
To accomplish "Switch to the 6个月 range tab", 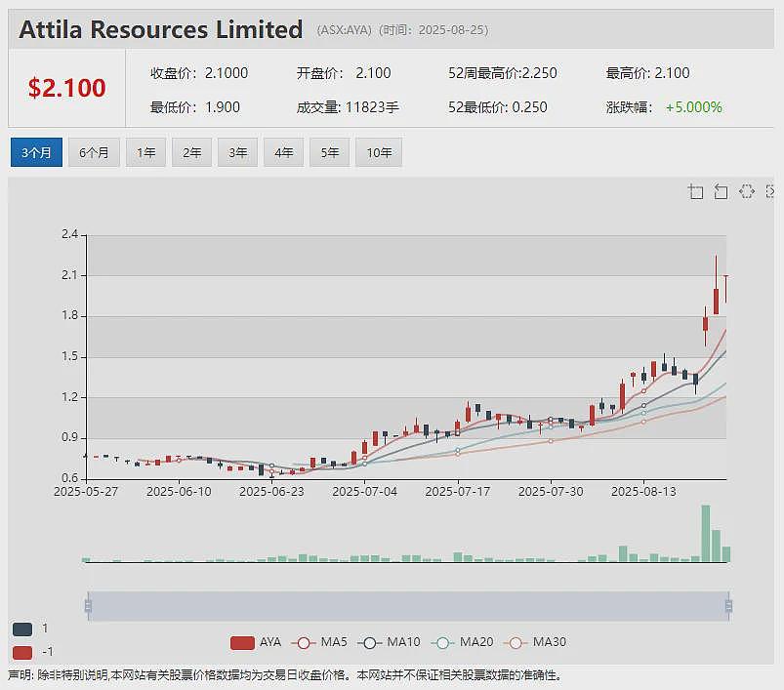I will (94, 152).
